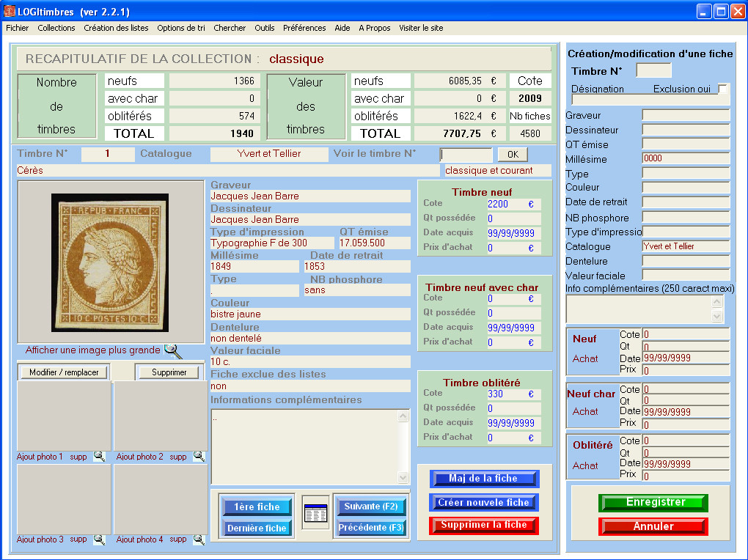Click the red Supprimer la fiche button
This screenshot has width=748, height=560.
(484, 525)
